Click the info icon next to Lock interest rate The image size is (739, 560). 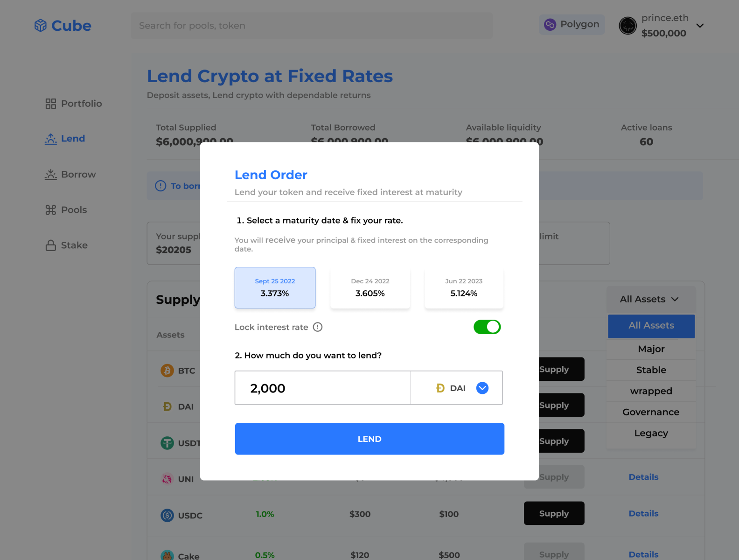(318, 327)
